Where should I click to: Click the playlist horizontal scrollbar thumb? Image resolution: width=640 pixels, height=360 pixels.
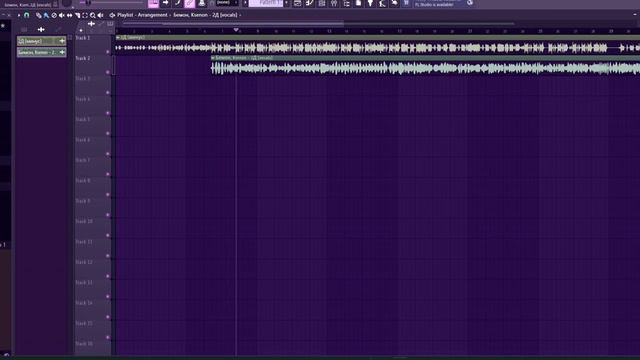233,24
